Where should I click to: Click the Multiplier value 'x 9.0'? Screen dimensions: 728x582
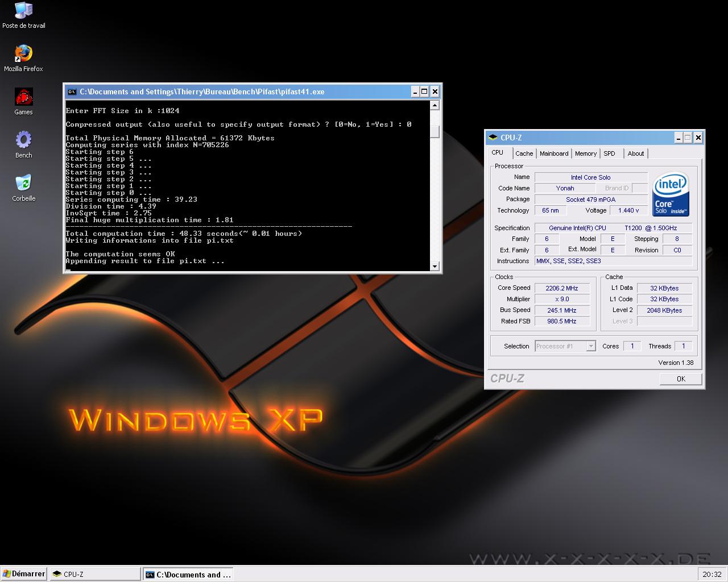561,299
